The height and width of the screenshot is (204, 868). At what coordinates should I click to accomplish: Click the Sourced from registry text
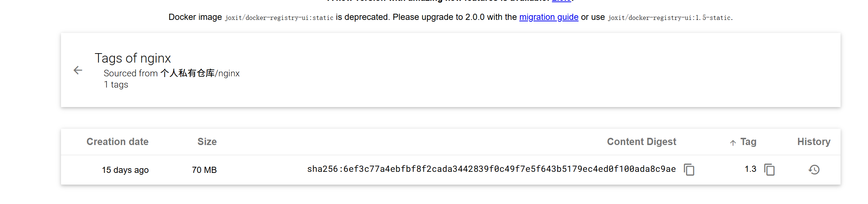coord(171,73)
